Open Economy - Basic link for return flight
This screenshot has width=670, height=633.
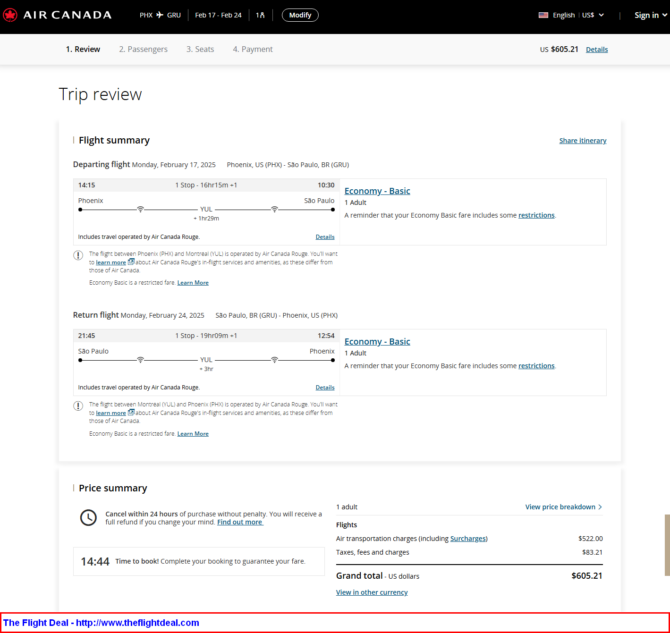[377, 342]
